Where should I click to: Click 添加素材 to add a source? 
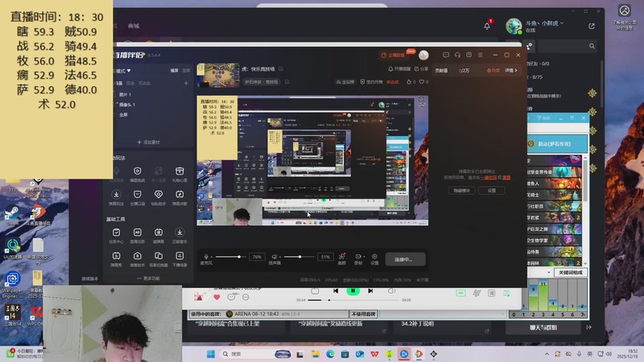148,142
